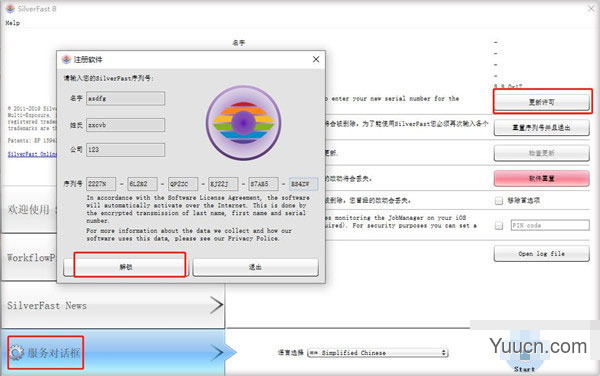600x376 pixels.
Task: Click the fifth serial number box 87AB5
Action: tap(263, 184)
